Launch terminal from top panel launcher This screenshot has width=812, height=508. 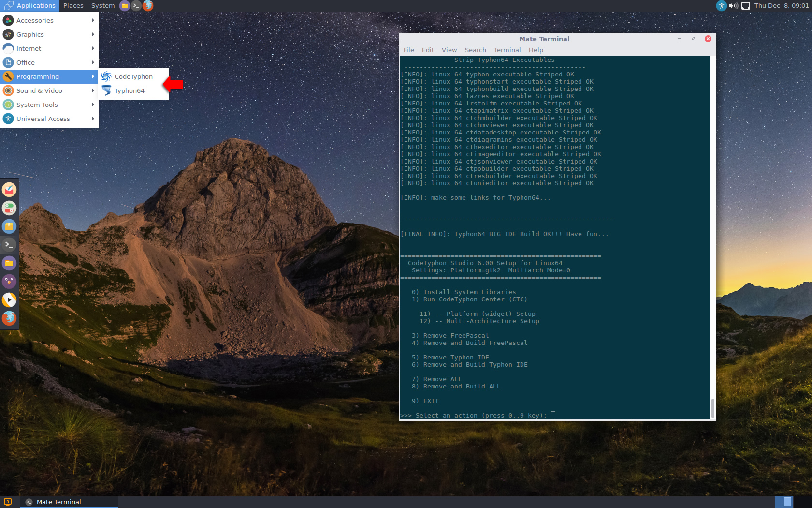point(136,6)
